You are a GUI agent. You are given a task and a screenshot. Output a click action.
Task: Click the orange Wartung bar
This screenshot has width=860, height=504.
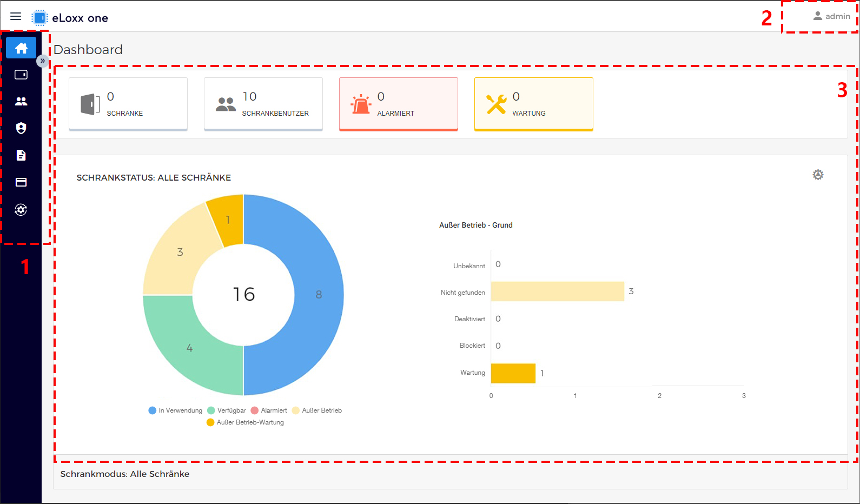coord(513,373)
